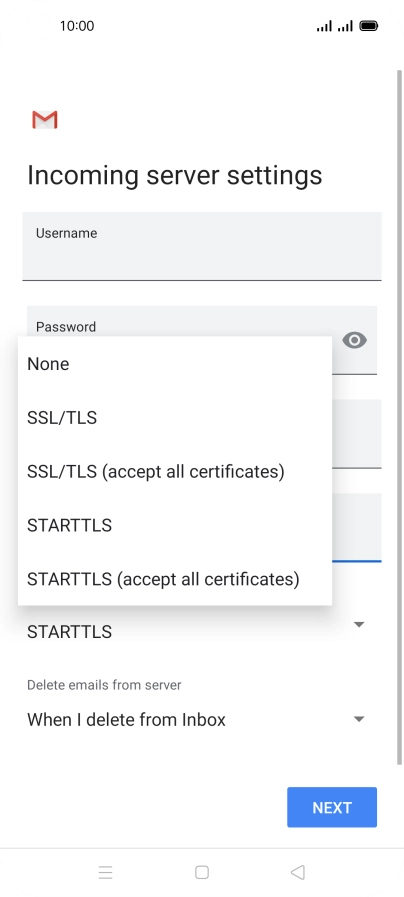Focus the Username input field
Screen dimensions: 404x897
click(201, 247)
